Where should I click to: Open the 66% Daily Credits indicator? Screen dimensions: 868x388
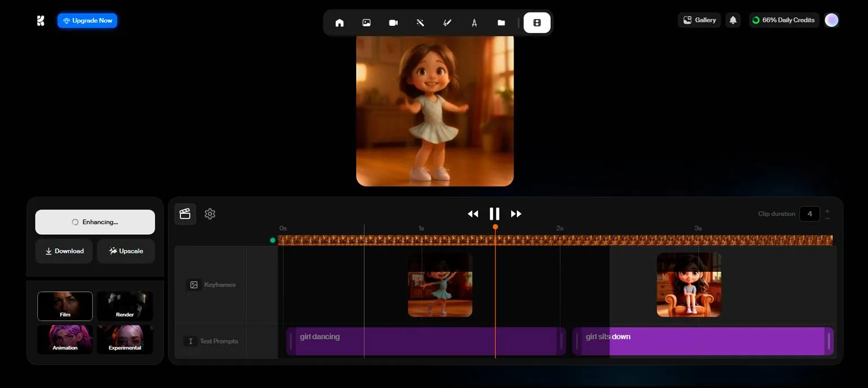[x=783, y=20]
